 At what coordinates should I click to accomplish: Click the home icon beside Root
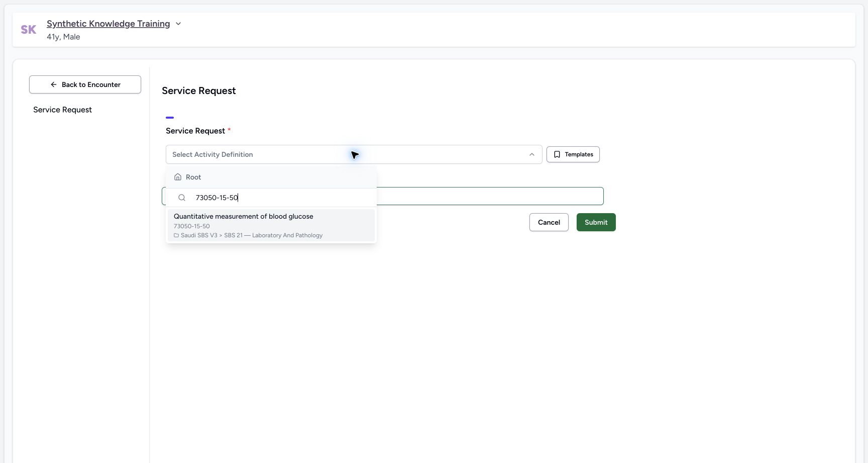click(x=178, y=177)
